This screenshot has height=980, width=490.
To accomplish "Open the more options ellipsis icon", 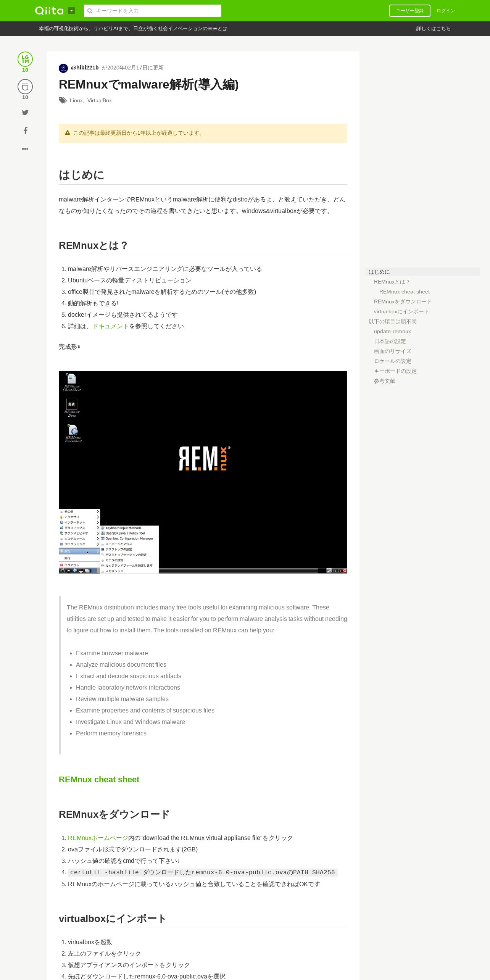I will (25, 149).
